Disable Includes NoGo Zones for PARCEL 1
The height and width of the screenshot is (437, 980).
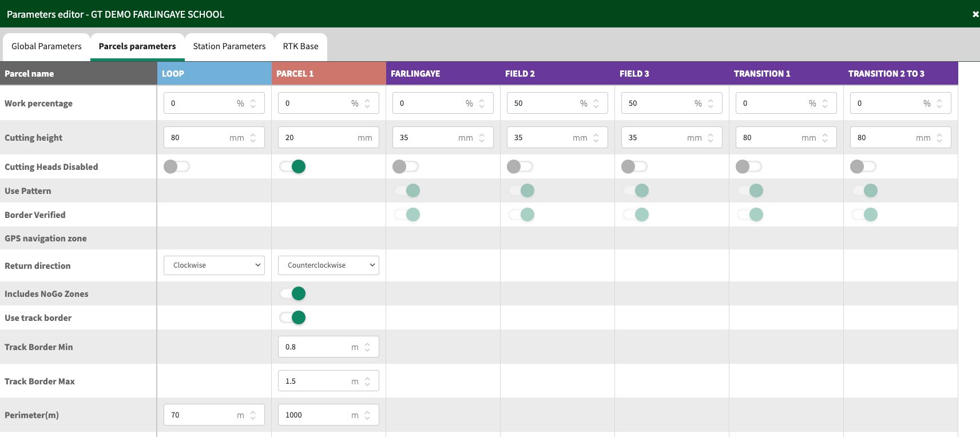coord(292,293)
